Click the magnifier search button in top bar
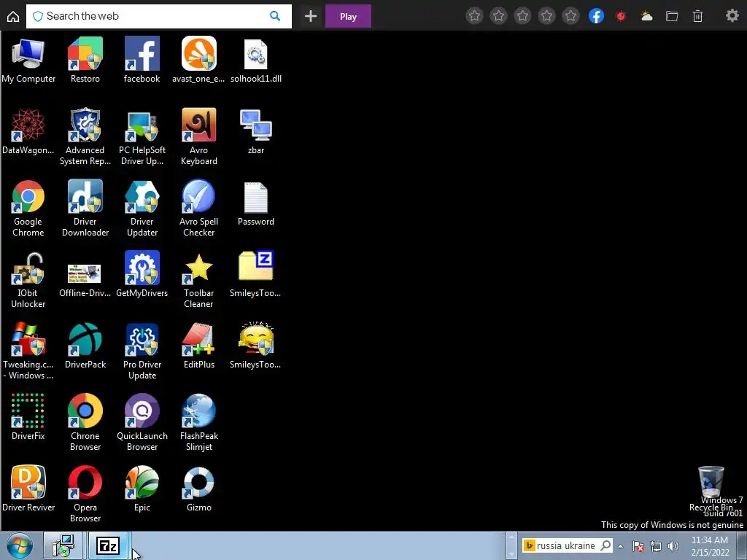Image resolution: width=747 pixels, height=560 pixels. tap(275, 16)
